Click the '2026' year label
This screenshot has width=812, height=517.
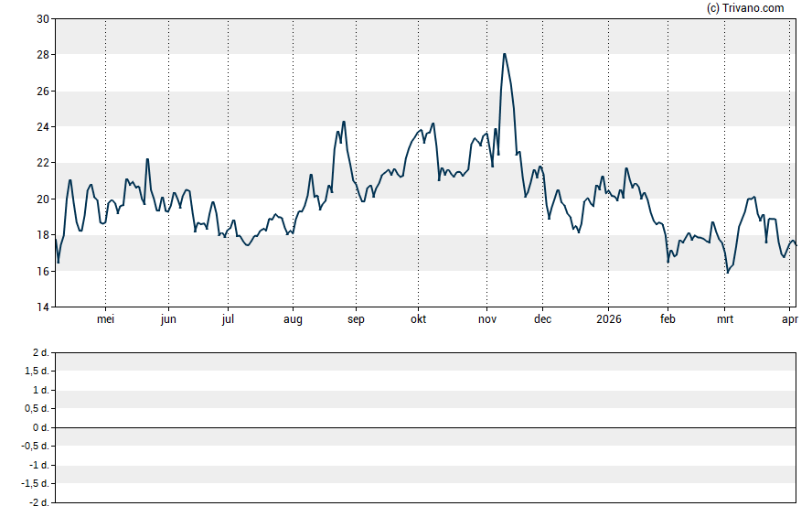pyautogui.click(x=608, y=319)
